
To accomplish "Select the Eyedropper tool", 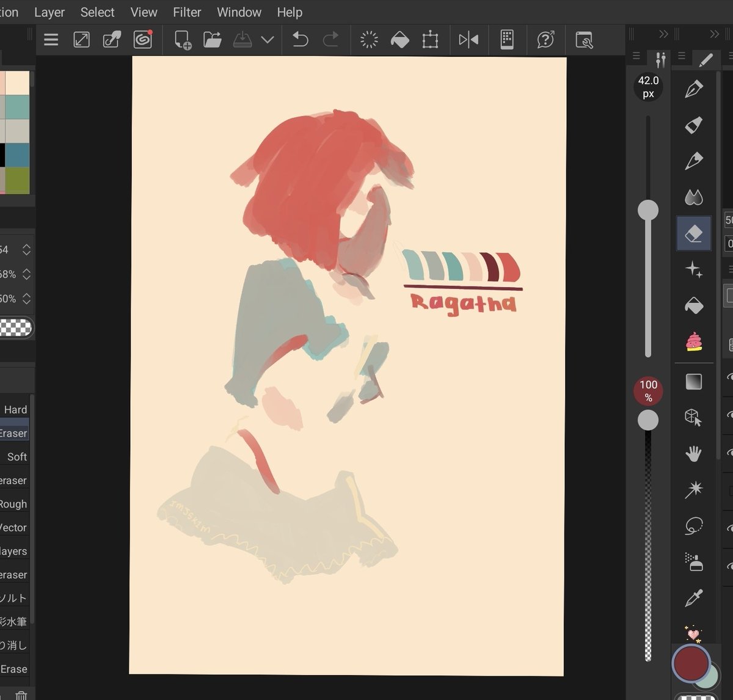I will (694, 598).
